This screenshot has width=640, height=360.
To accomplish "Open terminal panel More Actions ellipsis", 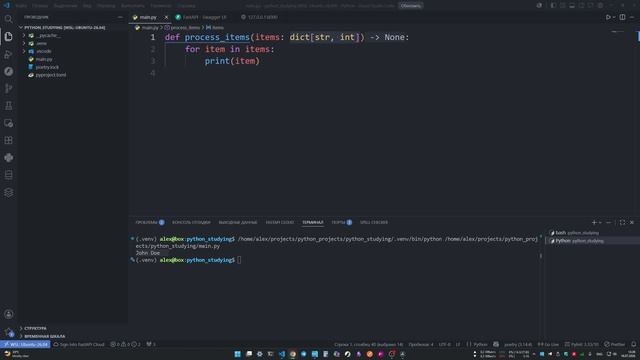I will click(609, 222).
